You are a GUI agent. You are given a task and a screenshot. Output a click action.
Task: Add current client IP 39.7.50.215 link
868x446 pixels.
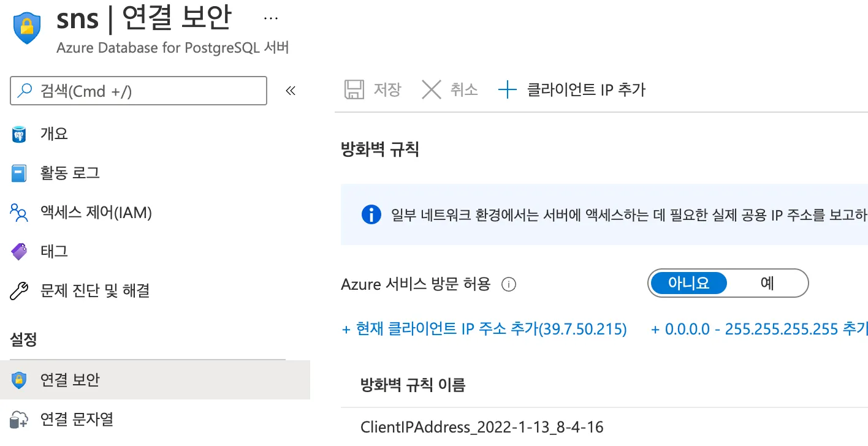484,330
